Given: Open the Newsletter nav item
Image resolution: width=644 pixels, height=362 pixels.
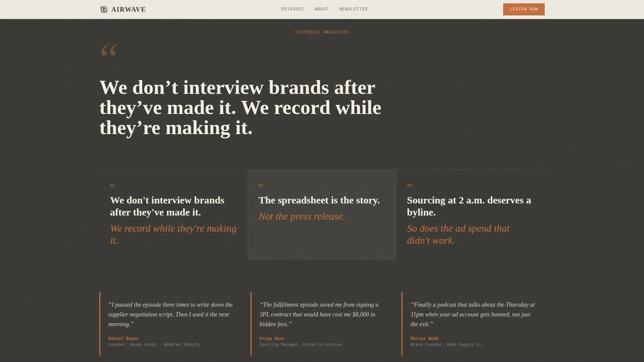Looking at the screenshot, I should point(353,9).
